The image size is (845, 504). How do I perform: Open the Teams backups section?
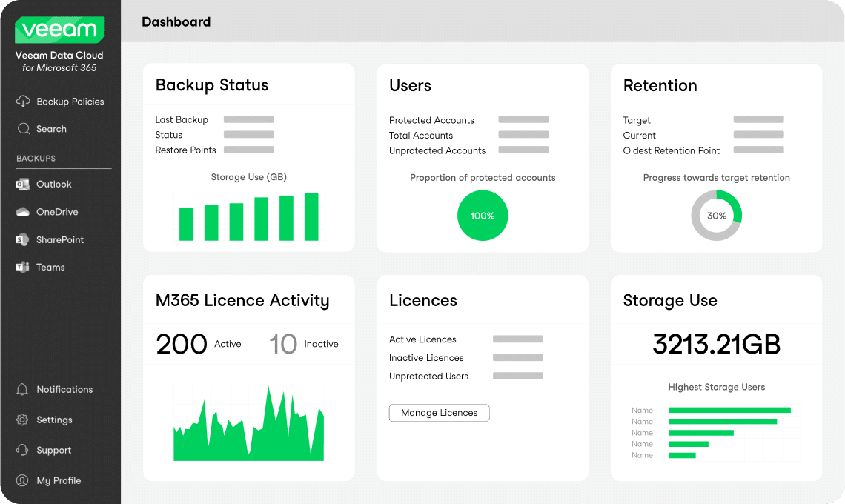tap(50, 267)
